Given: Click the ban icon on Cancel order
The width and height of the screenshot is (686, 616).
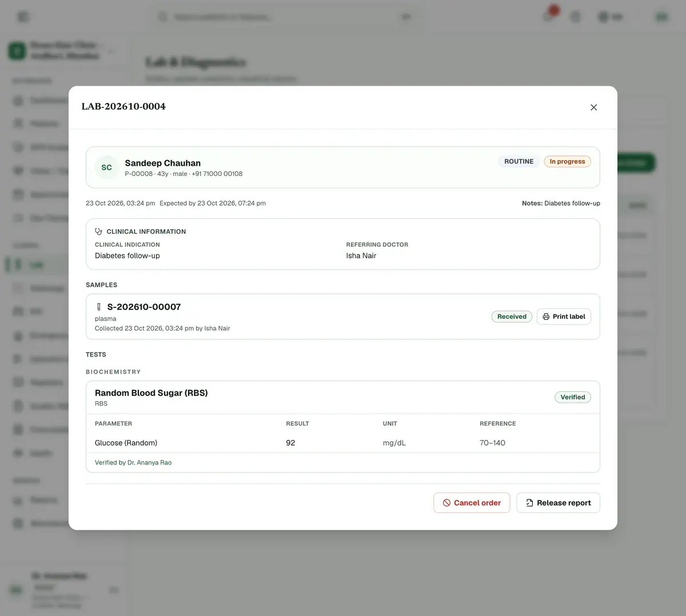Looking at the screenshot, I should tap(446, 503).
